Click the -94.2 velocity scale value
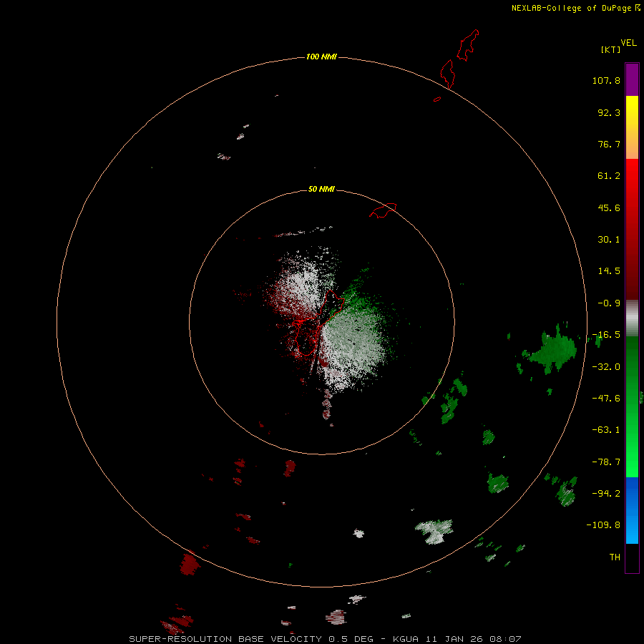Viewport: 644px width, 644px height. click(x=606, y=493)
